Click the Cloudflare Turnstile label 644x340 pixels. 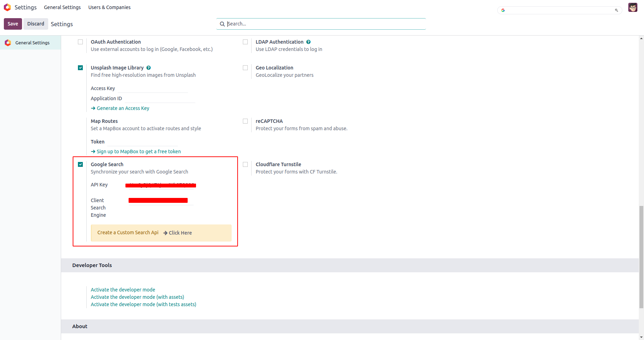tap(278, 164)
